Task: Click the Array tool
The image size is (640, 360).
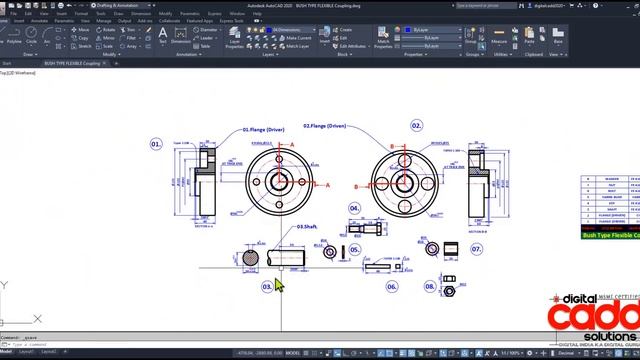Action: coord(129,46)
